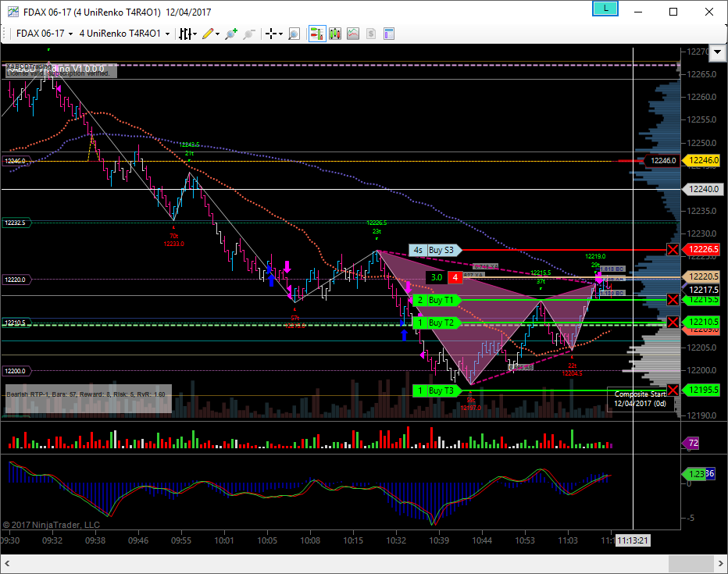Click the green 12195.5 price axis tag
728x574 pixels.
[x=703, y=390]
